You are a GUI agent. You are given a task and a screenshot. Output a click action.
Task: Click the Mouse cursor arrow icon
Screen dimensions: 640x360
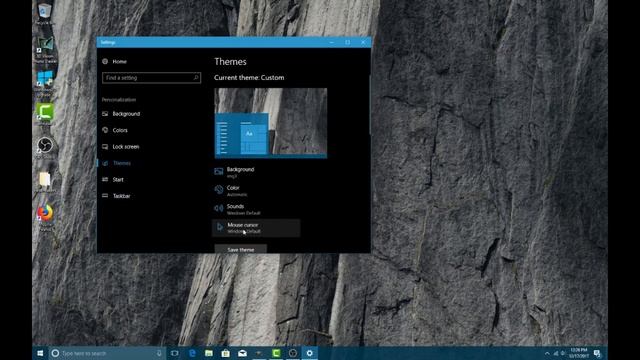click(x=220, y=227)
